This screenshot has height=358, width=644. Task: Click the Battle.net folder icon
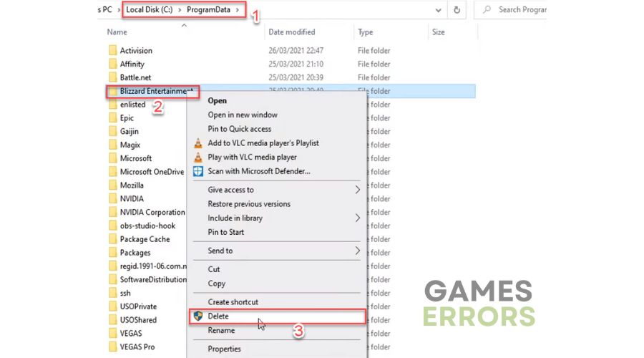click(113, 77)
